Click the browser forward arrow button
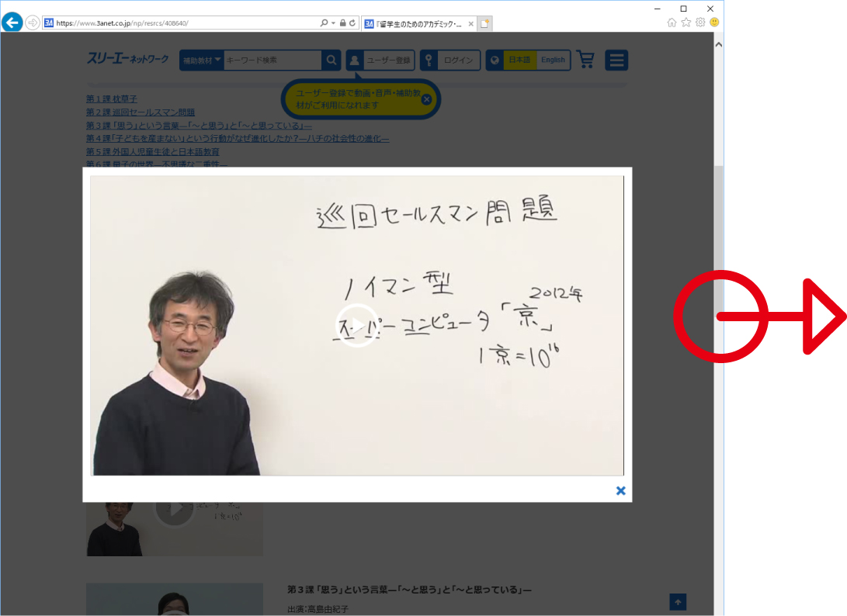Viewport: 847px width, 616px height. click(x=33, y=22)
